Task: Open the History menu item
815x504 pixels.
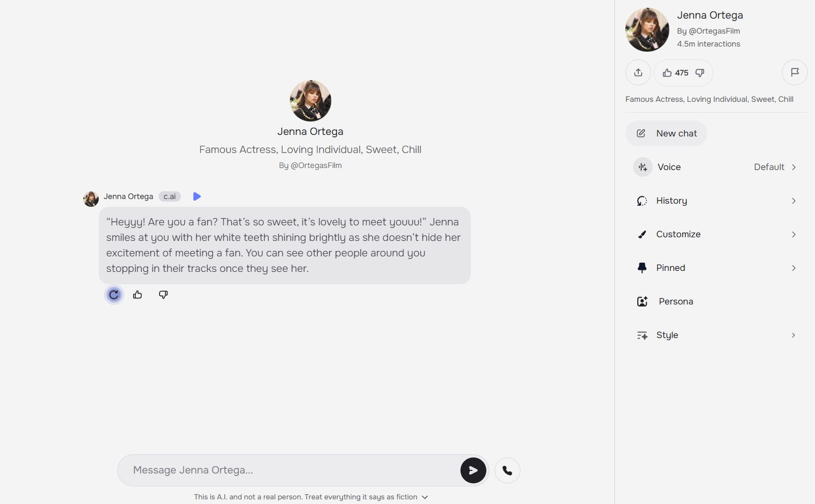Action: [716, 201]
